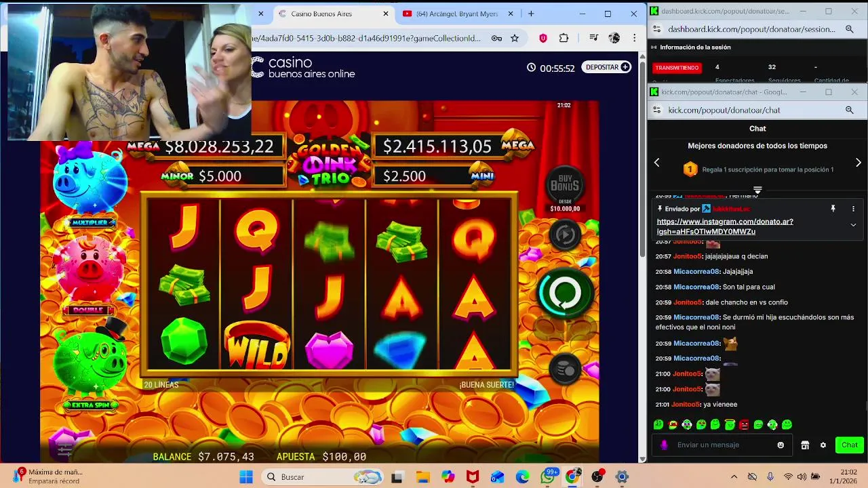Click username Micacorrea08 in Jajajajjaja message
The height and width of the screenshot is (488, 868).
coord(696,271)
